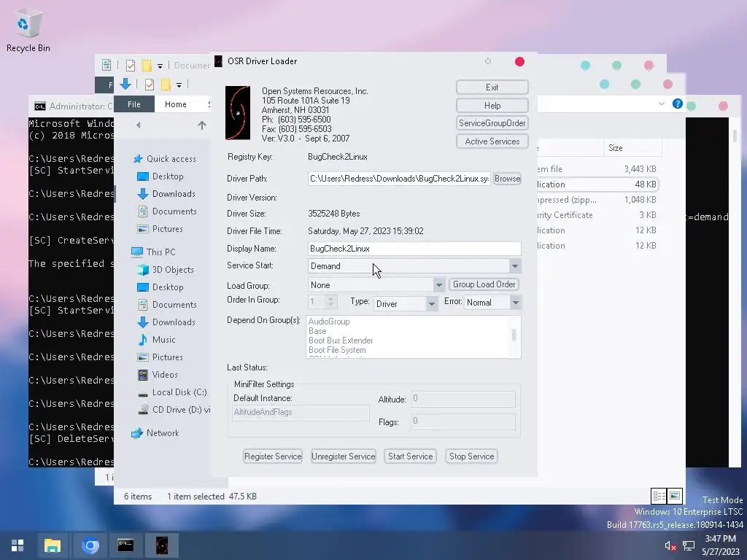Open the Windows Start menu
The height and width of the screenshot is (560, 747).
point(18,545)
